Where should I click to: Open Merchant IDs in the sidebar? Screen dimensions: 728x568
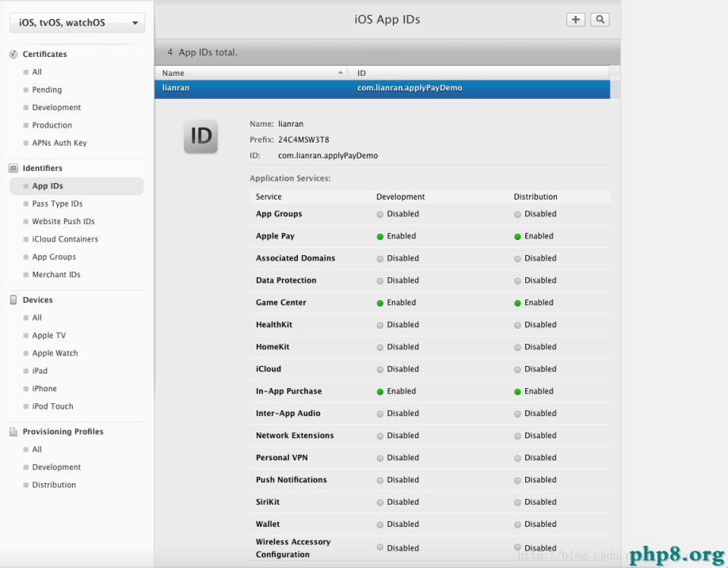point(56,275)
